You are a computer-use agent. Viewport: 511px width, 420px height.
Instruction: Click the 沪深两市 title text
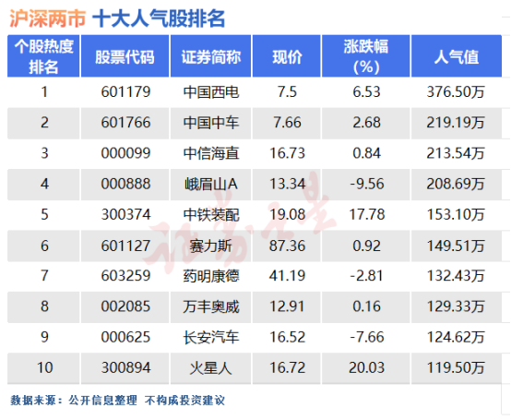[48, 18]
